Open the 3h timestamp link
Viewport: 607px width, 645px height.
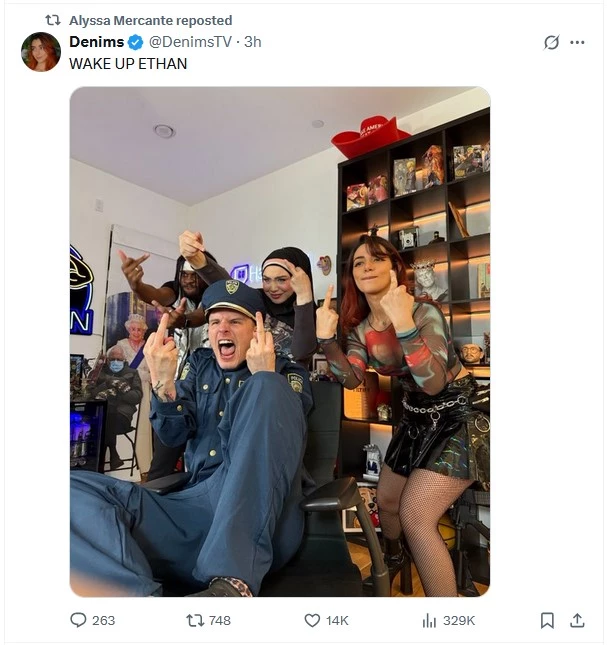coord(253,42)
